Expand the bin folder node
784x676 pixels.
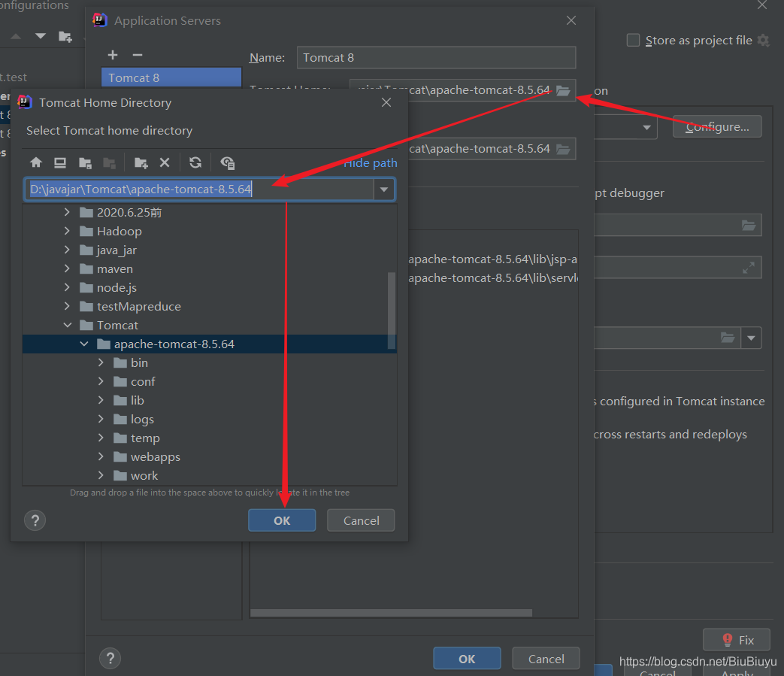point(101,362)
